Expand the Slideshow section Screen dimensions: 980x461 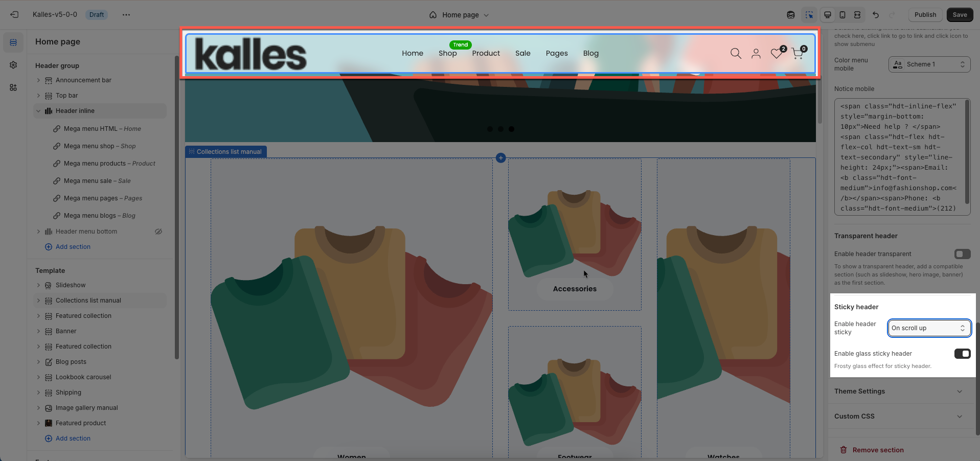click(x=38, y=285)
